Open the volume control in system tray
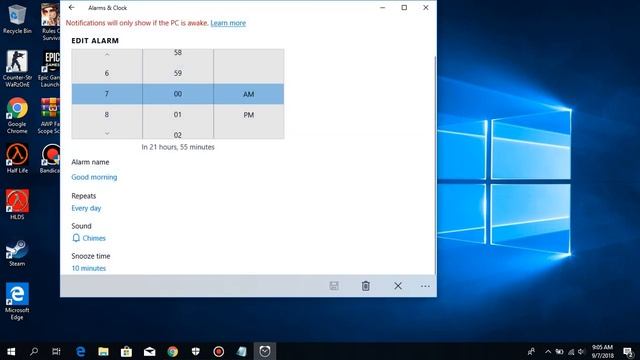 pyautogui.click(x=581, y=351)
